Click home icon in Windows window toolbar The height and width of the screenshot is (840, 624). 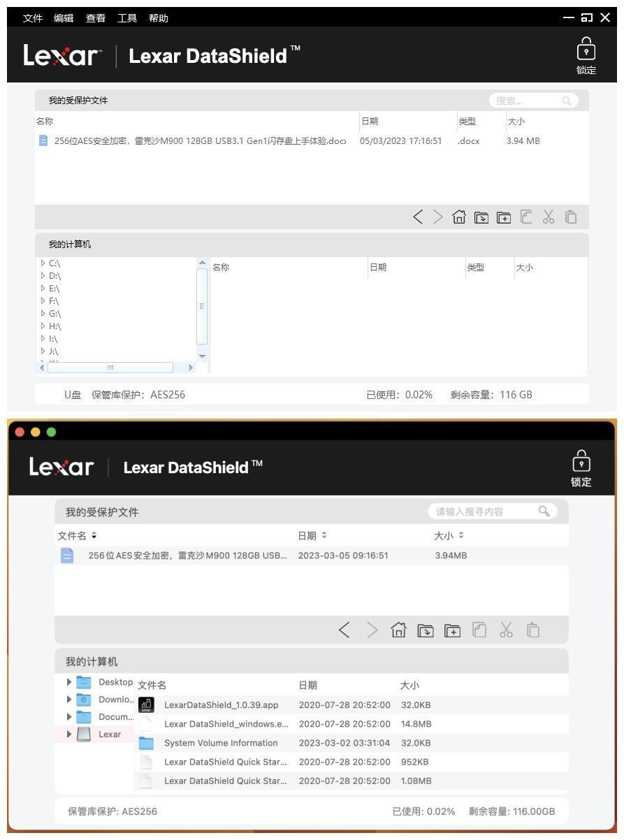pos(459,217)
